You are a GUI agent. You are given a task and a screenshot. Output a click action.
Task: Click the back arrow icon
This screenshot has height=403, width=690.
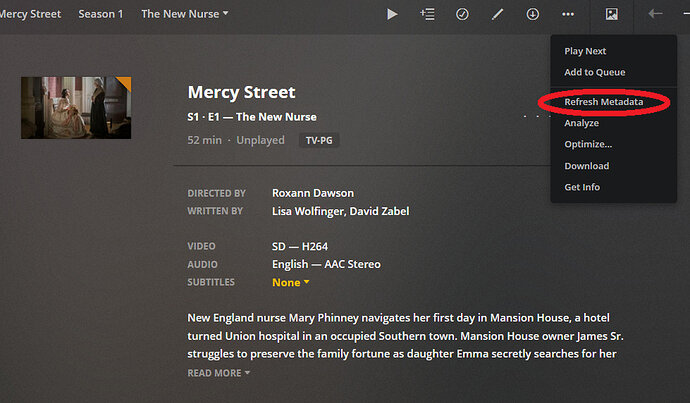coord(656,14)
